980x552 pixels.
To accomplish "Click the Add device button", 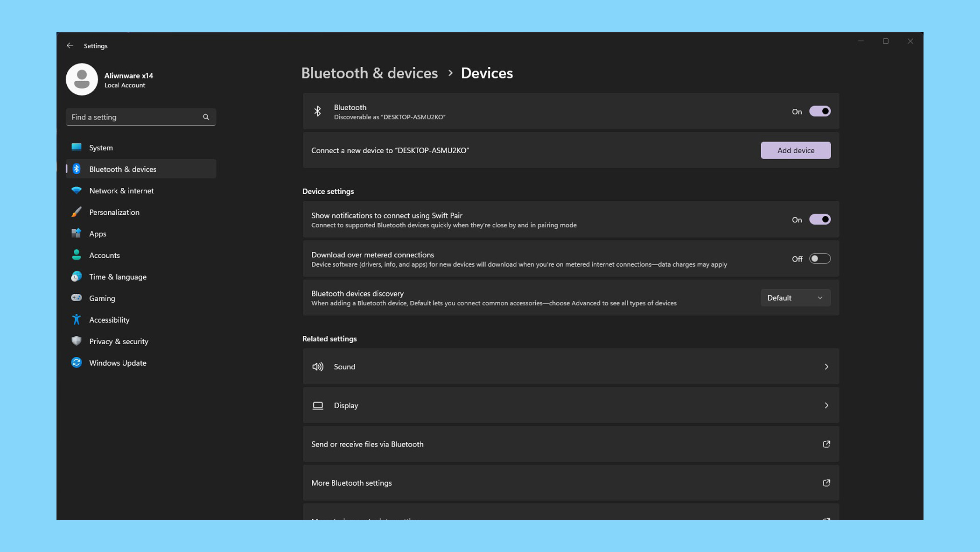I will point(796,150).
